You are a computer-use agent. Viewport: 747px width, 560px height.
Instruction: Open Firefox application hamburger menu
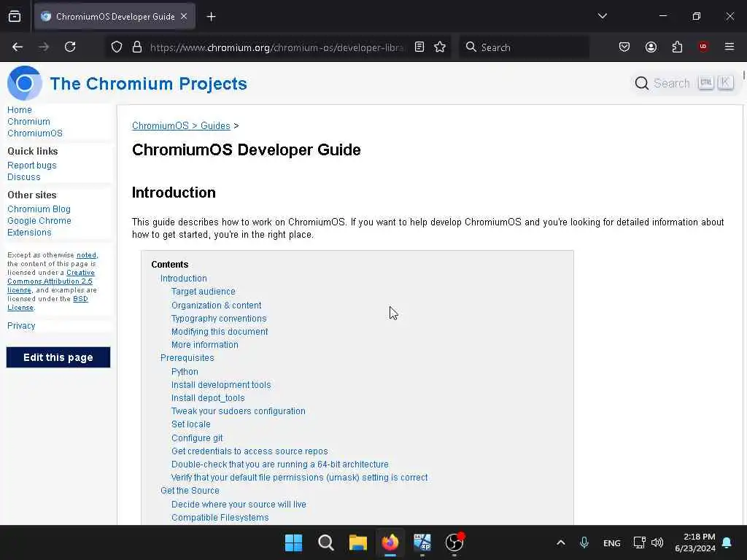pos(729,47)
